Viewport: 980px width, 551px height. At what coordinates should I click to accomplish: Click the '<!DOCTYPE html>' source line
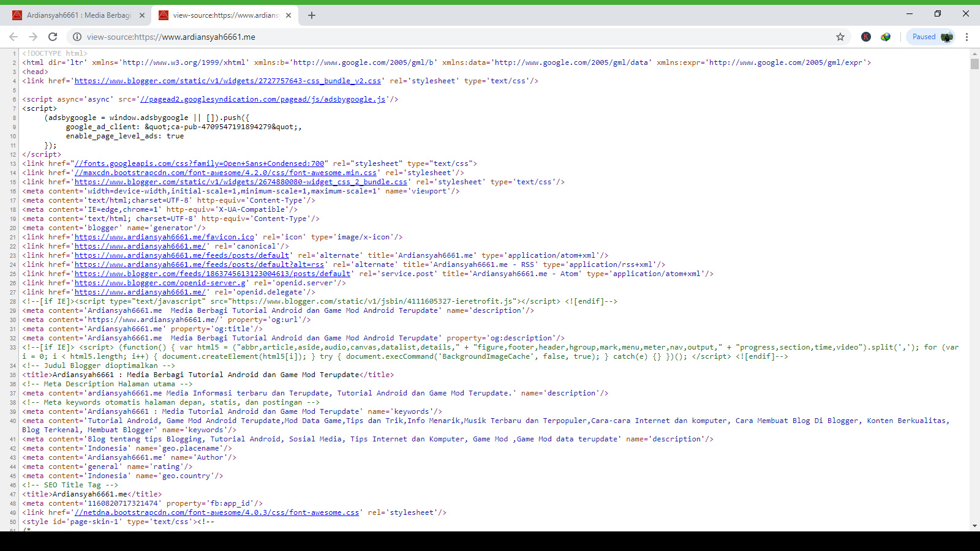click(x=55, y=53)
